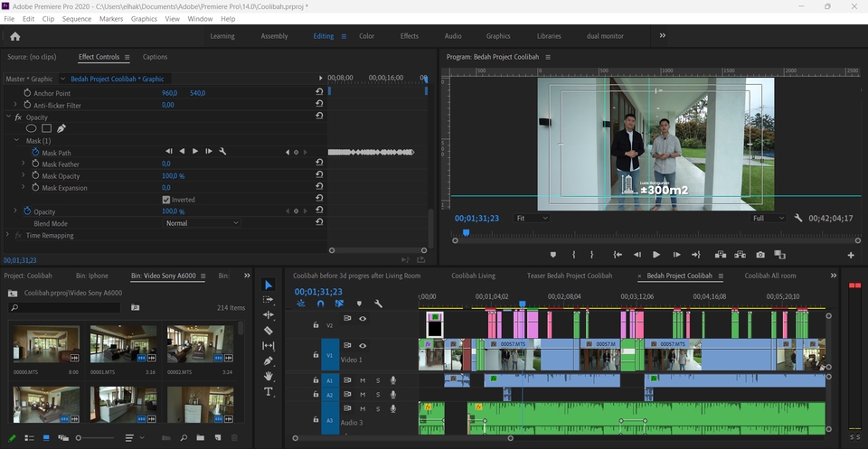Click Find magnifier in project panel
This screenshot has height=449, width=868.
(184, 438)
